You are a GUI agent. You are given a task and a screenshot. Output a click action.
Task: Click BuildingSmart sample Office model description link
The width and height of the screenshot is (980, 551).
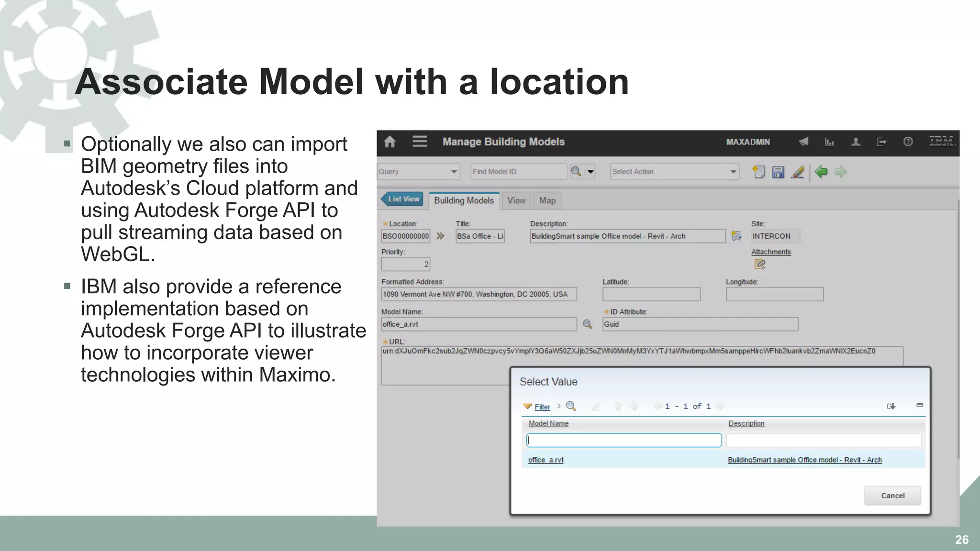(x=805, y=460)
